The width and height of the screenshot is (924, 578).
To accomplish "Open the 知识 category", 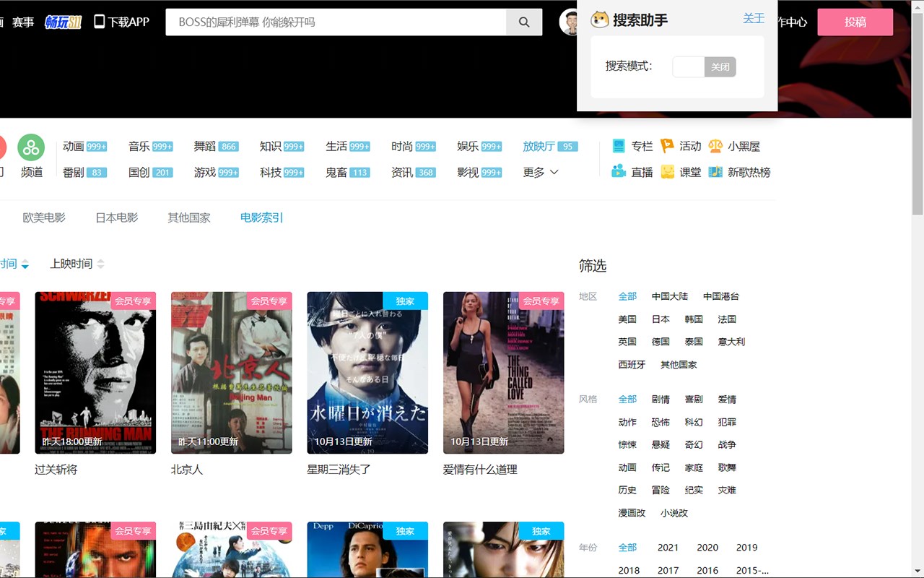I will [x=271, y=146].
